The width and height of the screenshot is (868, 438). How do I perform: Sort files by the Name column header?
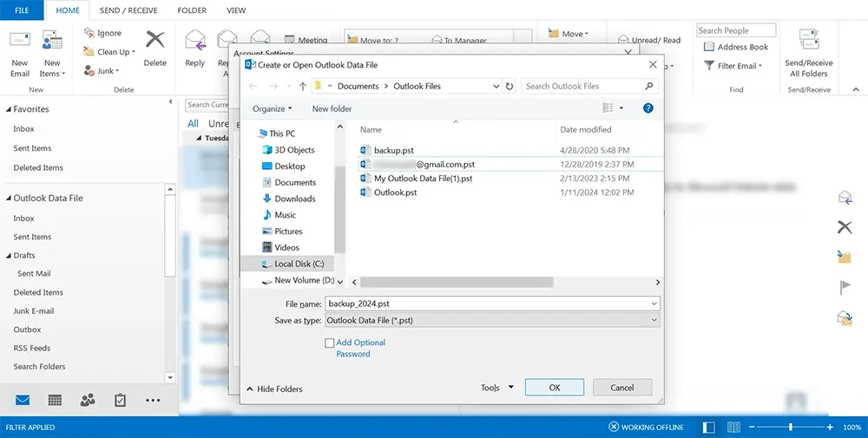(371, 129)
